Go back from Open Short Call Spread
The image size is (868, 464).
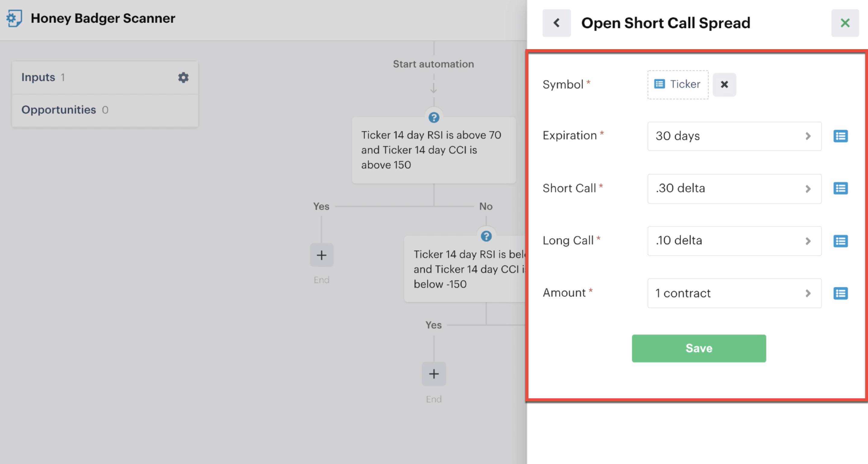pos(556,23)
